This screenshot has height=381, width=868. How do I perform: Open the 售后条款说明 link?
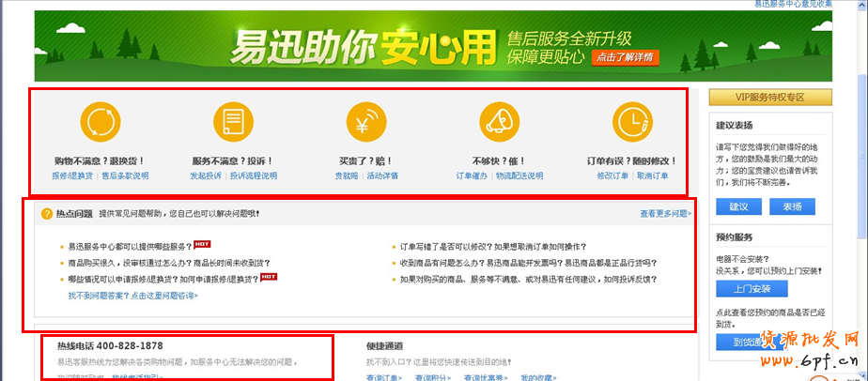click(125, 175)
